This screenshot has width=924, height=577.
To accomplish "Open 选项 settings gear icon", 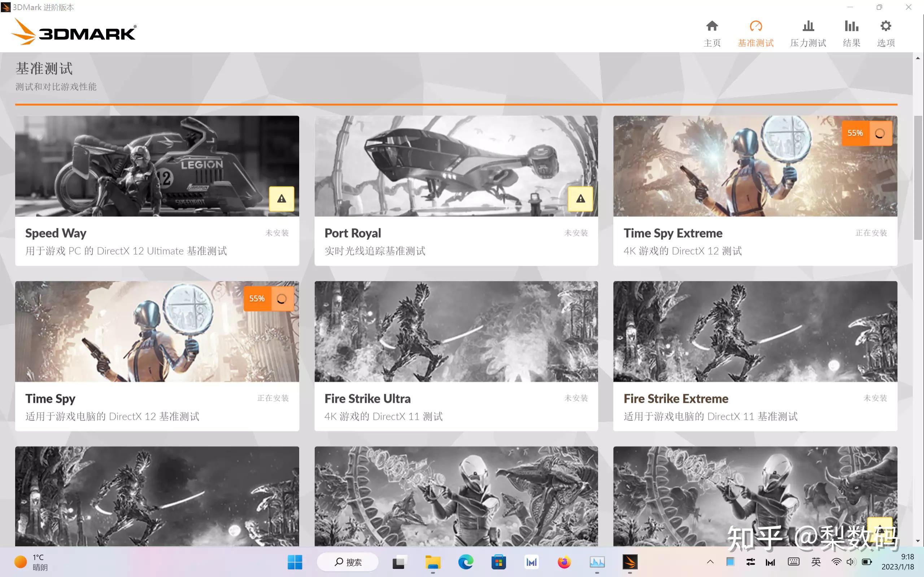I will pos(885,27).
